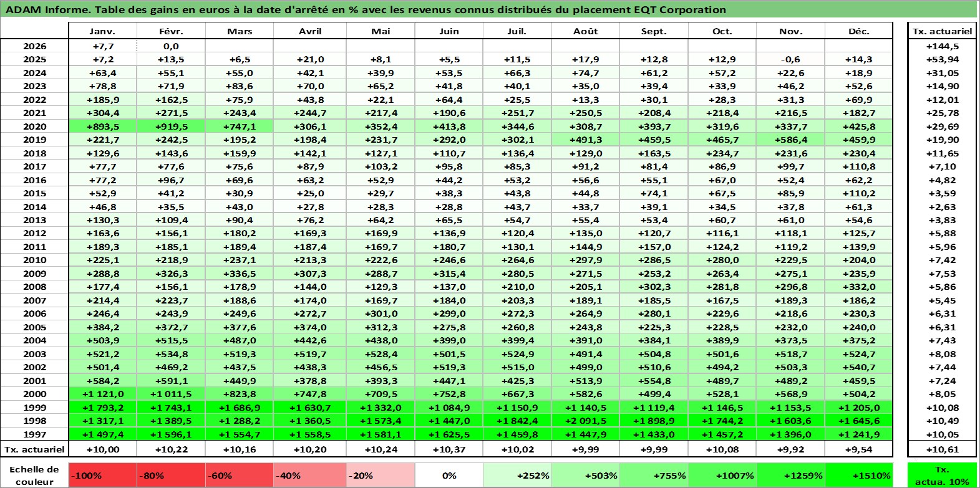Select the 'Tx. actuariel' row label at bottom left
The image size is (980, 488).
34,449
